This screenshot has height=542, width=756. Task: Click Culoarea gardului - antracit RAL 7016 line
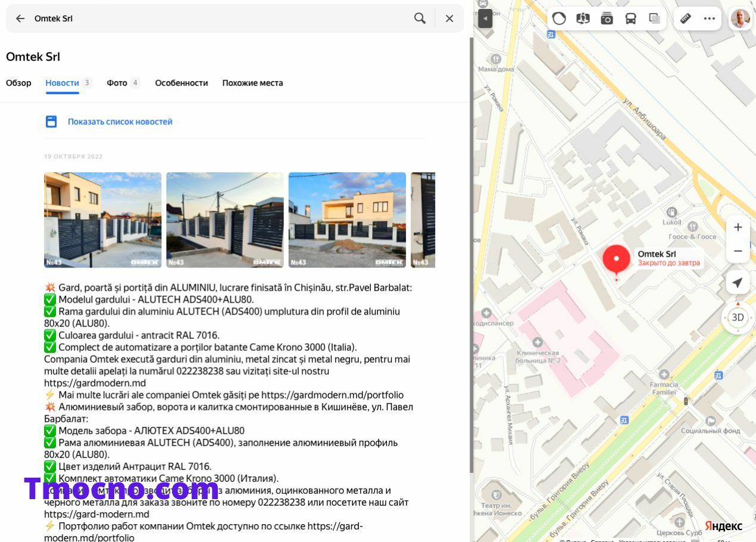(132, 335)
